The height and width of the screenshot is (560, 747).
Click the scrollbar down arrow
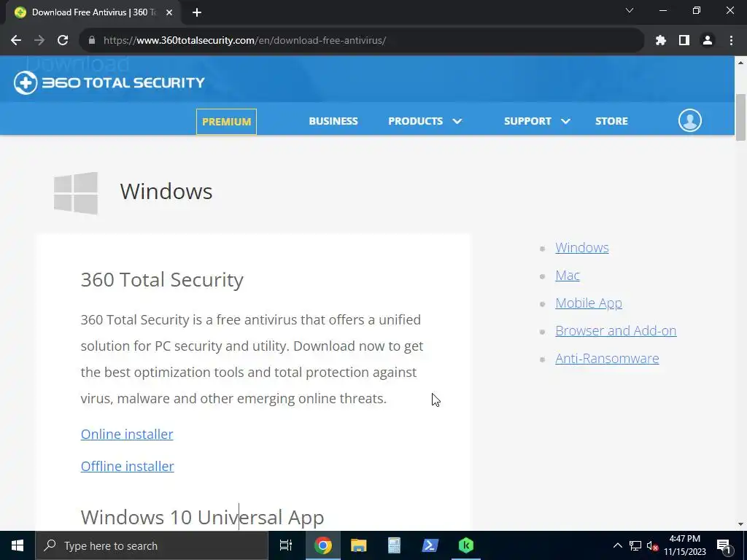[740, 524]
